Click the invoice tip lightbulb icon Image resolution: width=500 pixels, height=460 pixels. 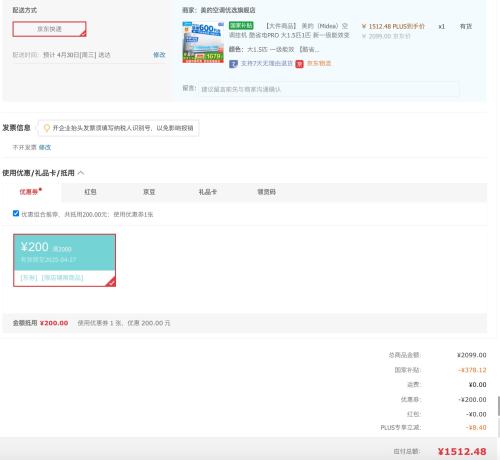click(x=47, y=128)
